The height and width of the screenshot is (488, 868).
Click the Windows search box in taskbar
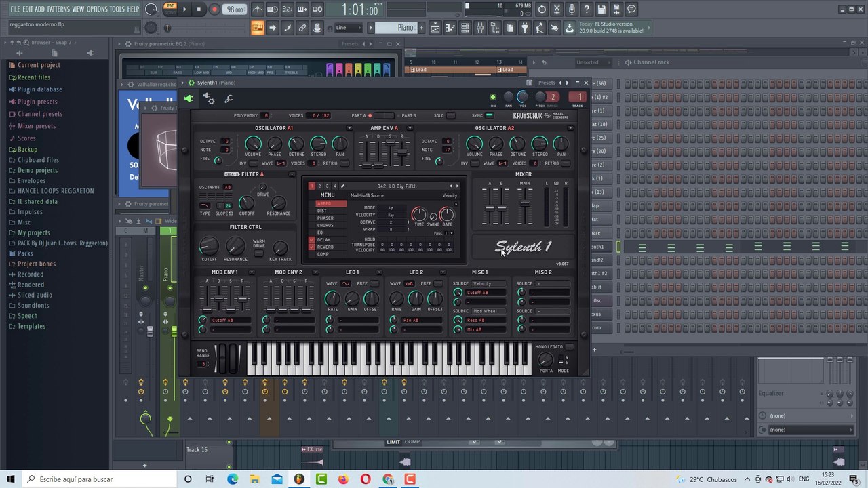tap(100, 479)
